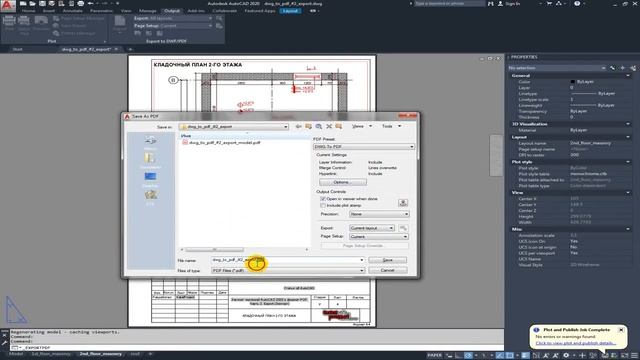640x360 pixels.
Task: Click the Quick Select icon in Properties panel
Action: 633,68
